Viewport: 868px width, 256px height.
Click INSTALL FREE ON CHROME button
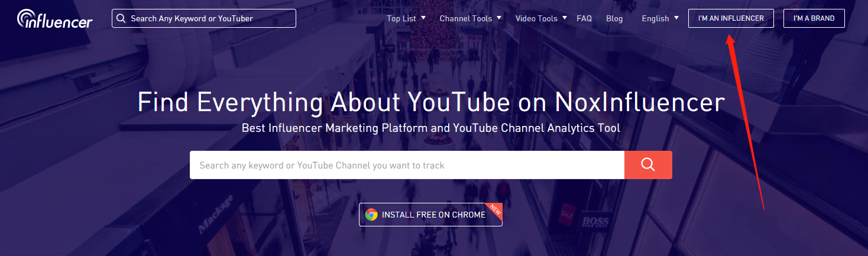coord(430,215)
